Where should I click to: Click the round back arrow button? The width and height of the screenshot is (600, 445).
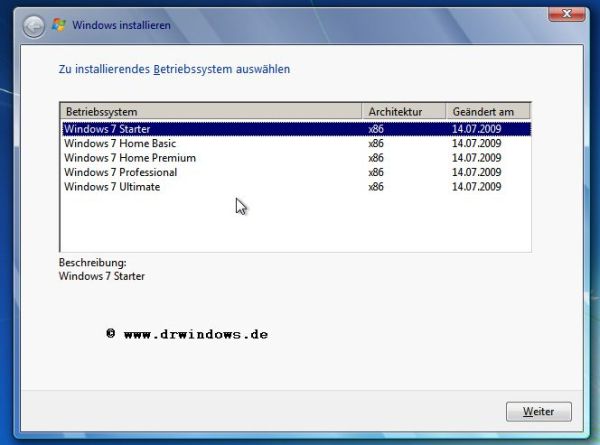click(34, 26)
